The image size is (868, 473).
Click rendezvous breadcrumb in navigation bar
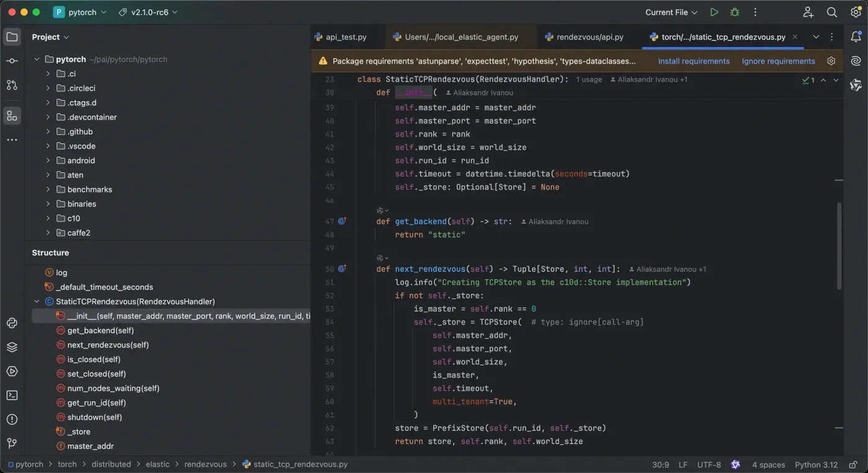(x=205, y=464)
